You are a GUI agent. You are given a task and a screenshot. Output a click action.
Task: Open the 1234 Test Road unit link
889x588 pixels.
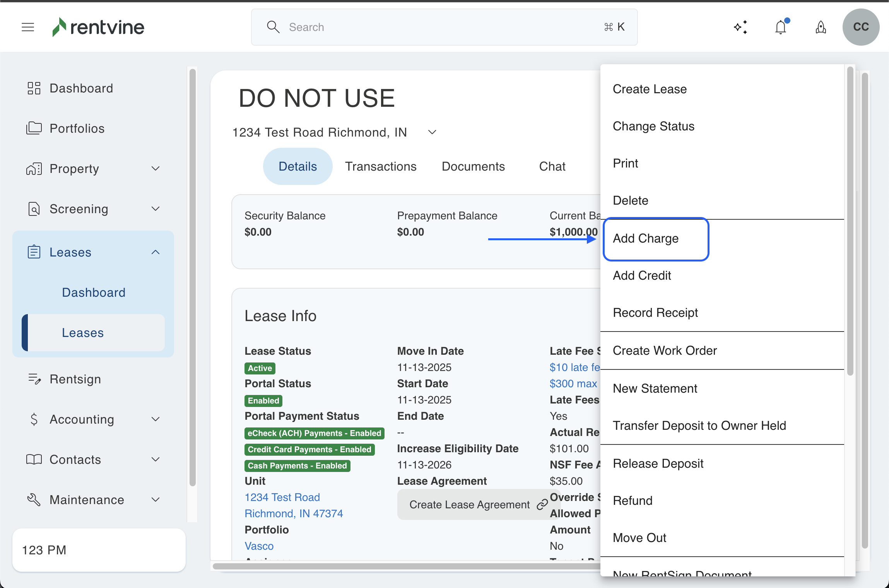(282, 497)
